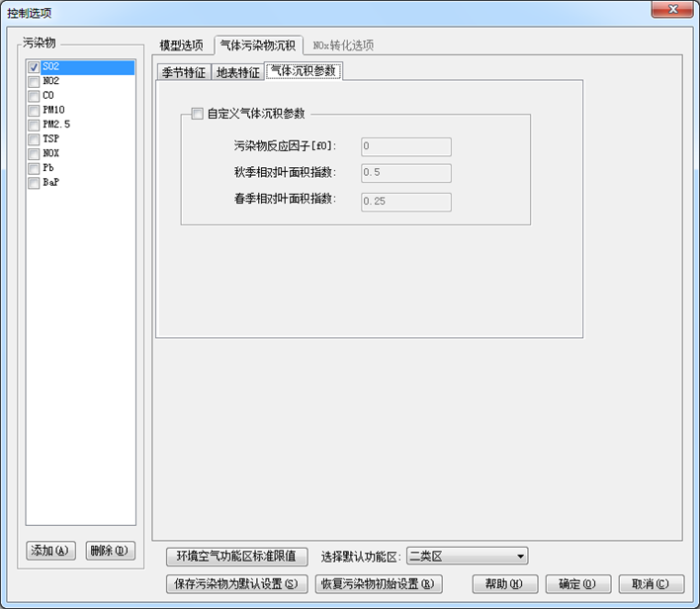Enable the PM10 pollutant checkbox

[35, 111]
